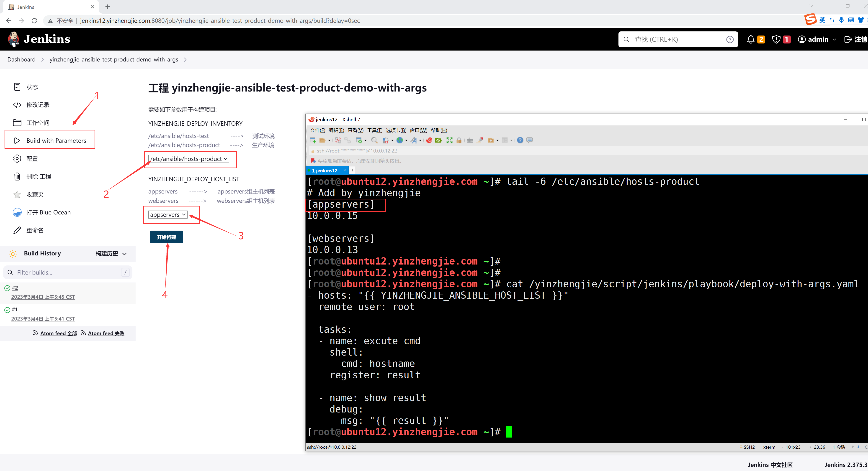Screen dimensions: 868x471
Task: Expand the admin user menu chevron
Action: pyautogui.click(x=834, y=39)
